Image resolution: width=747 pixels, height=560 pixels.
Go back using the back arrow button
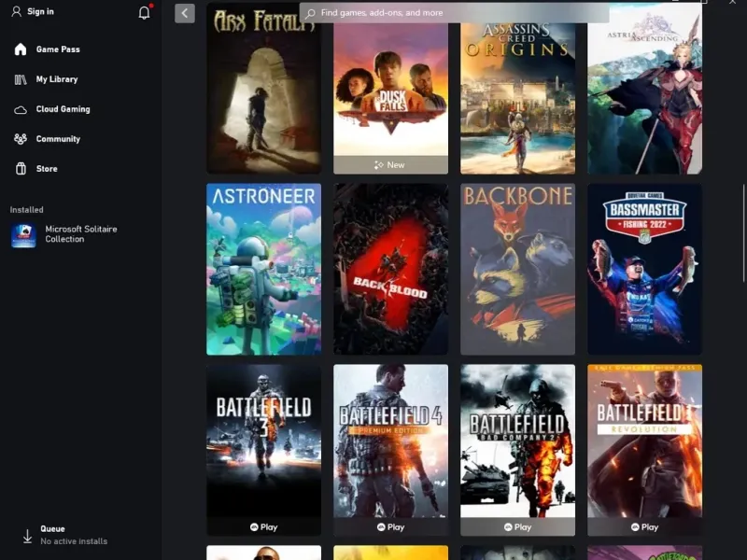[x=185, y=13]
